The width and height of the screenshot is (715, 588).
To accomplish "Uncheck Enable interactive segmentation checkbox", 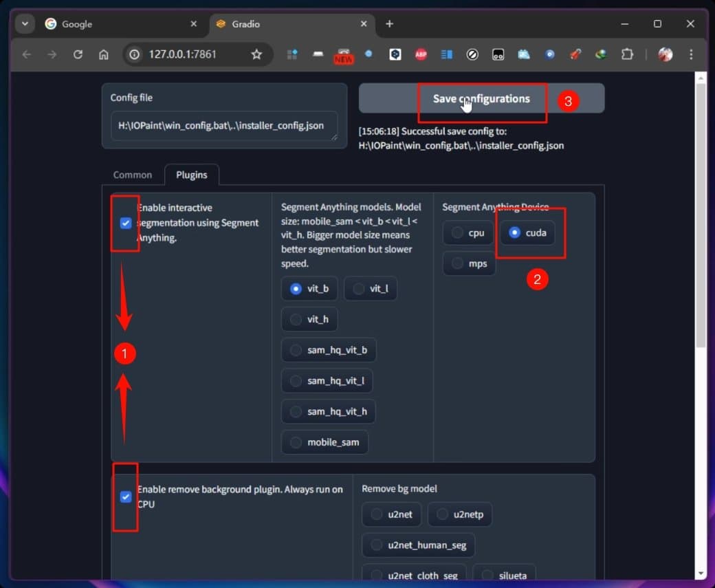I will (x=126, y=223).
